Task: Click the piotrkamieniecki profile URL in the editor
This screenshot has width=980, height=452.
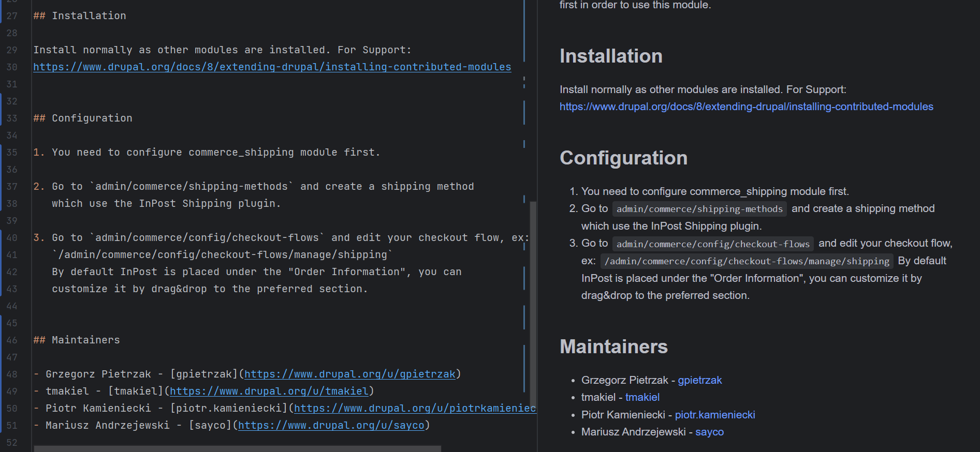Action: click(x=415, y=409)
